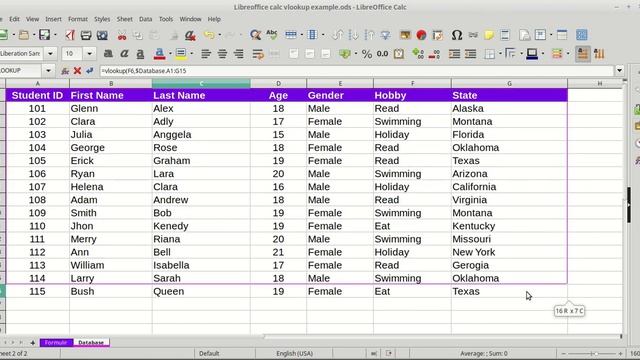
Task: Insert a special character with Omega icon
Action: pos(457,35)
